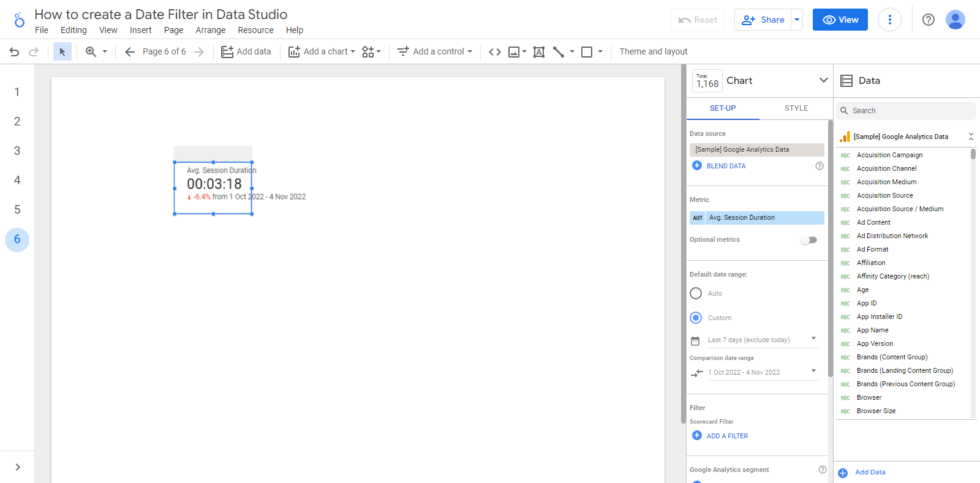This screenshot has width=980, height=483.
Task: Click the Blend Data help icon
Action: point(820,166)
